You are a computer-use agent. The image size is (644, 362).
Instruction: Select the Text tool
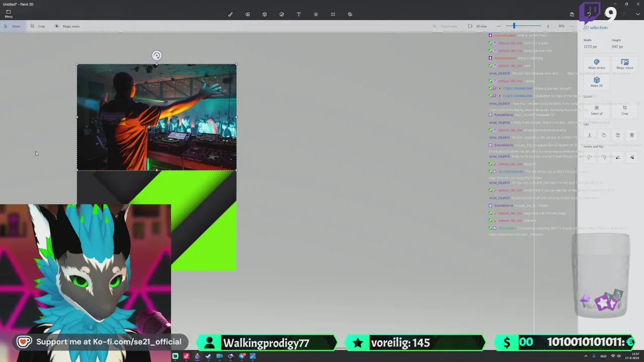[299, 14]
